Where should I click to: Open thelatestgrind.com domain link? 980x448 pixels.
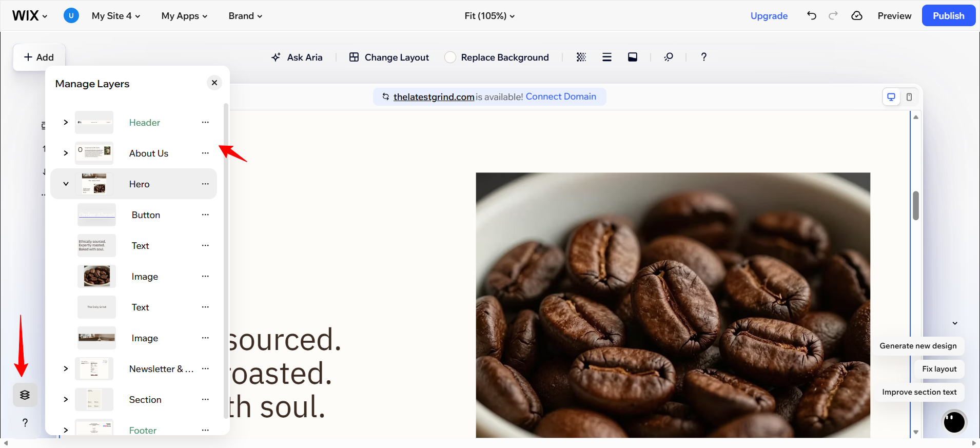(x=434, y=97)
